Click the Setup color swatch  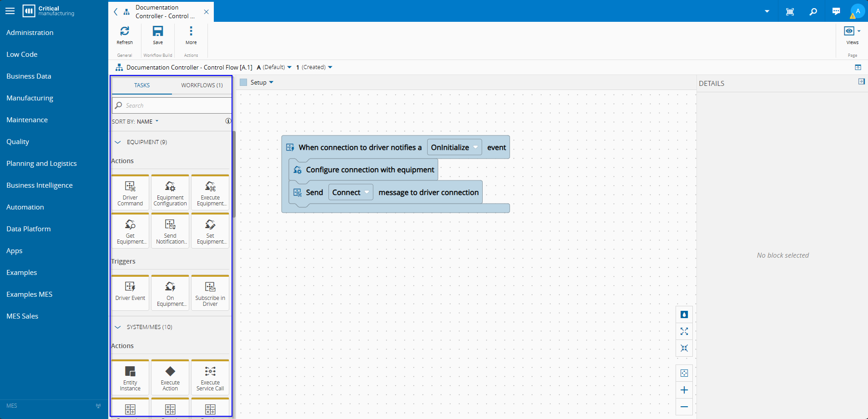coord(243,82)
